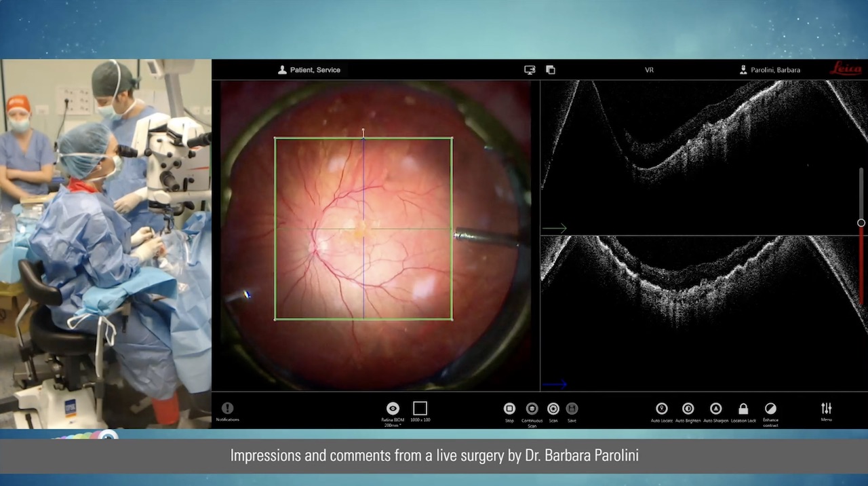868x486 pixels.
Task: Click the VR label in header
Action: [649, 70]
